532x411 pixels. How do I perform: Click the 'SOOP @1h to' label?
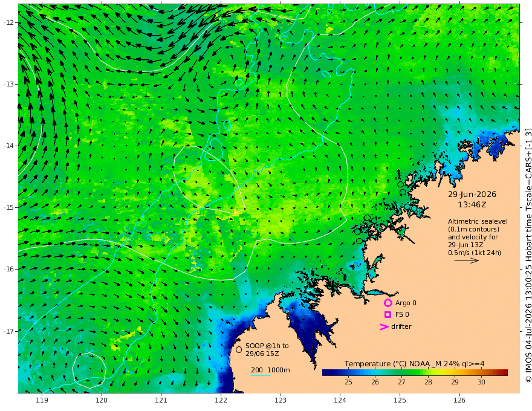[267, 346]
